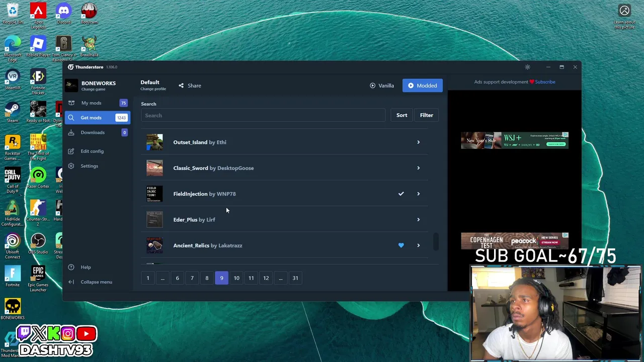Click Change game under BONEWORKS
644x362 pixels.
[x=93, y=89]
